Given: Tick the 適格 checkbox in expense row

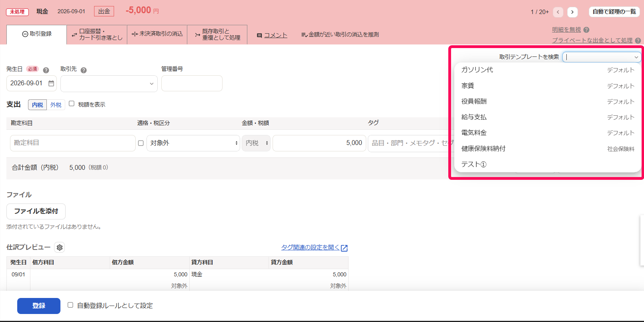Looking at the screenshot, I should point(140,143).
